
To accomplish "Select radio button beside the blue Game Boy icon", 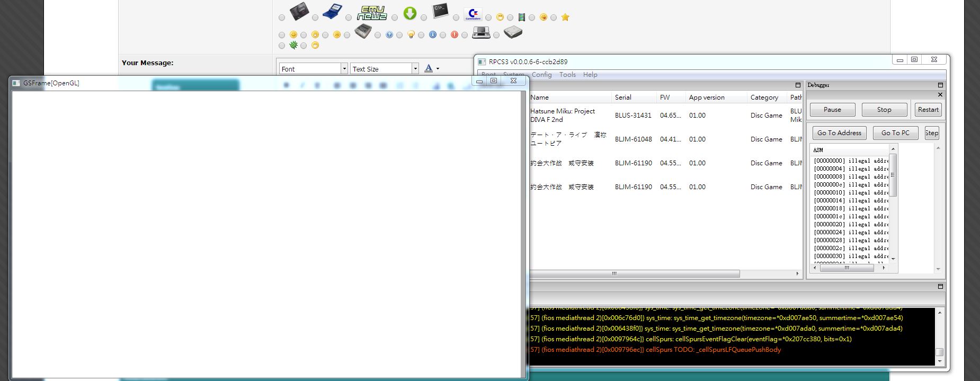I will click(x=316, y=17).
